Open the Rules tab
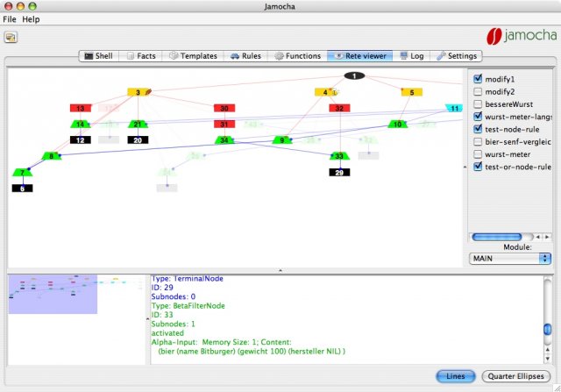The image size is (561, 392). pos(246,56)
